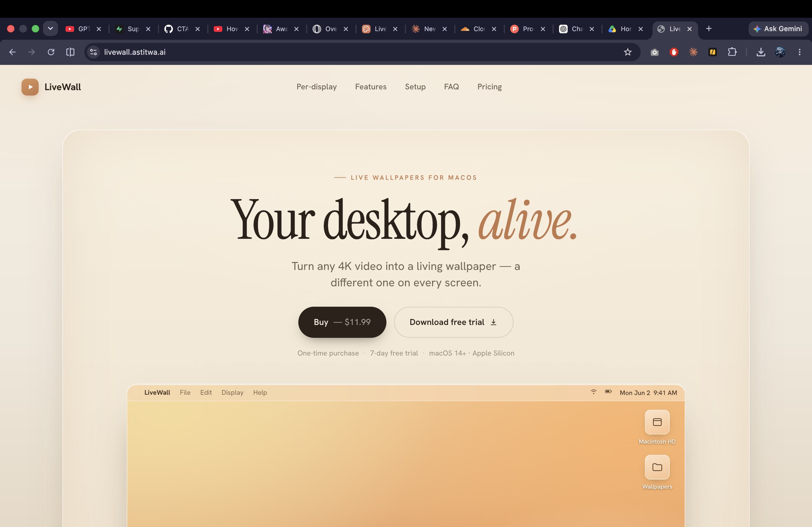This screenshot has height=527, width=812.
Task: Jump to the FAQ section
Action: click(x=451, y=87)
